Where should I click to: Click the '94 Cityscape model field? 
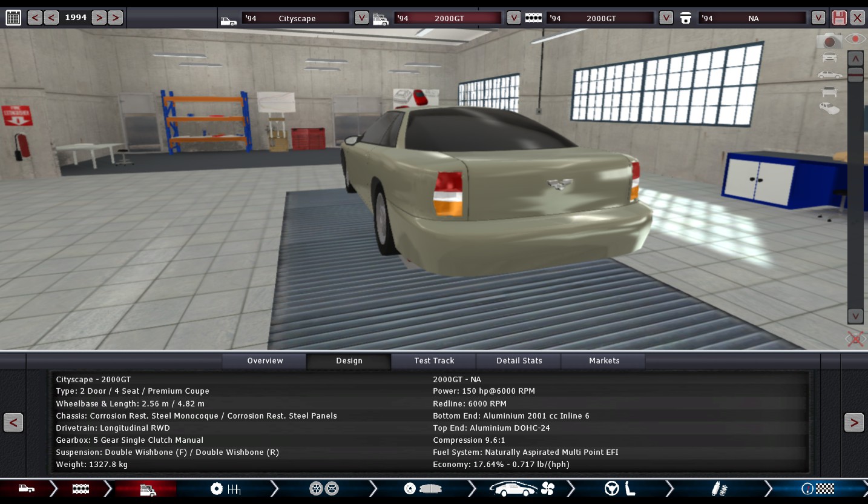click(x=296, y=18)
